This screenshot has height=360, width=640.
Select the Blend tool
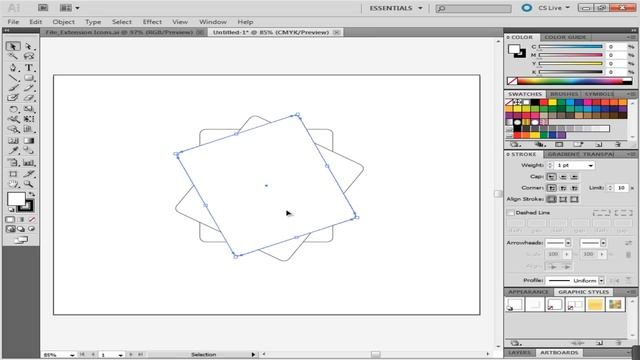pyautogui.click(x=28, y=151)
